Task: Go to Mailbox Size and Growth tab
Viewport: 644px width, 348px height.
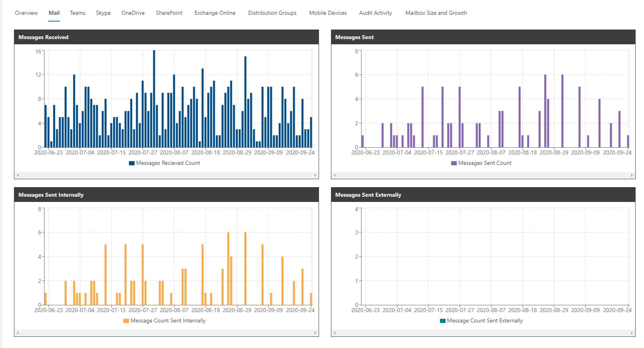Action: pyautogui.click(x=436, y=13)
